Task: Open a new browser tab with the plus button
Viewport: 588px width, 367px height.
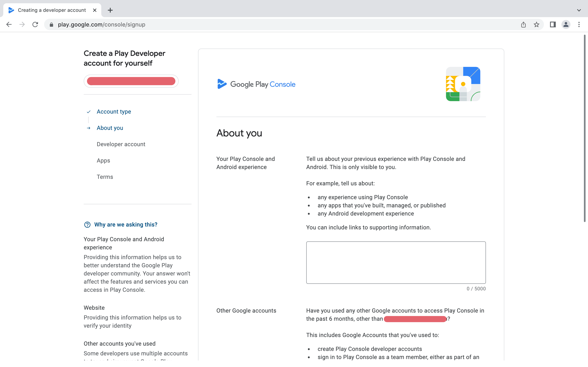Action: coord(110,10)
